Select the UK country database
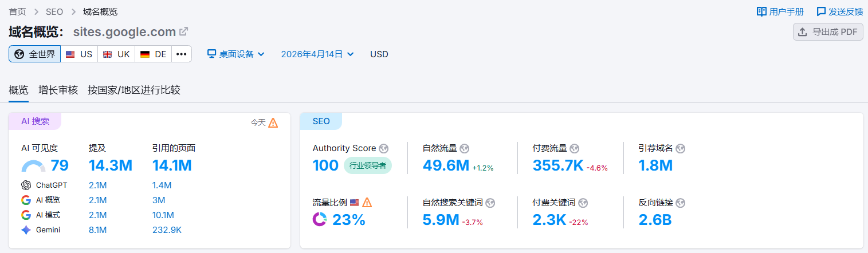This screenshot has width=868, height=253. [x=116, y=54]
